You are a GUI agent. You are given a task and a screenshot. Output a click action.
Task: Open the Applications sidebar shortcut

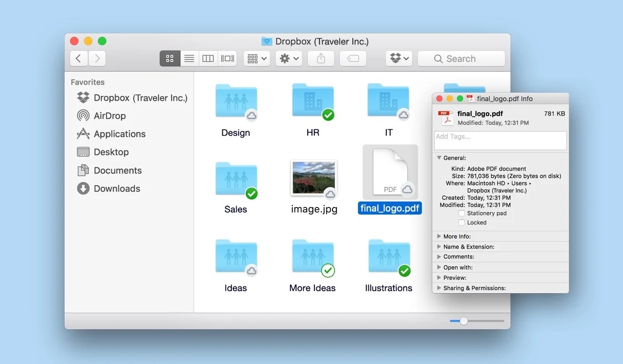119,134
